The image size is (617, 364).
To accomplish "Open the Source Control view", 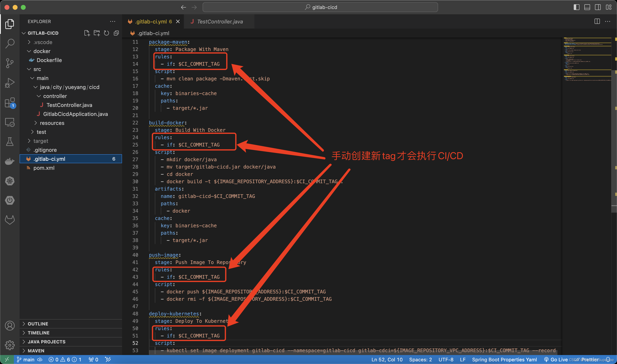I will pos(10,63).
